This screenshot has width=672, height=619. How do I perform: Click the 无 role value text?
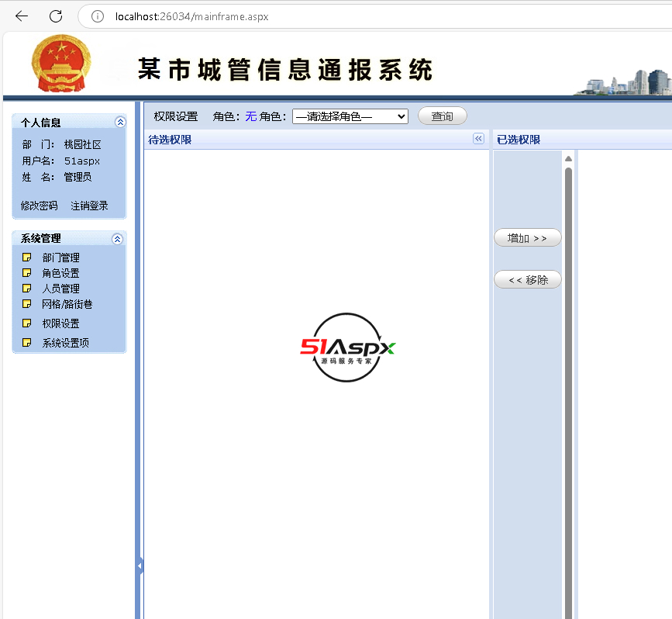[x=250, y=116]
